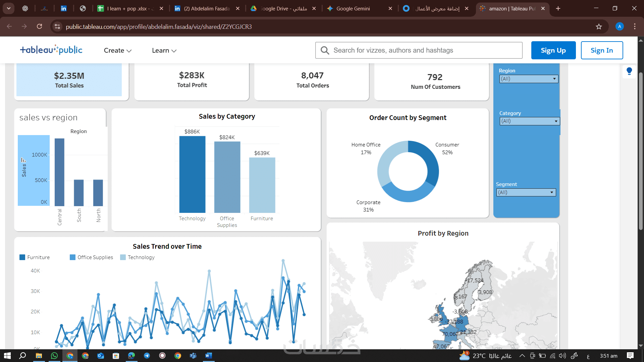The width and height of the screenshot is (644, 362).
Task: Open site information icon in address bar
Action: tap(57, 26)
